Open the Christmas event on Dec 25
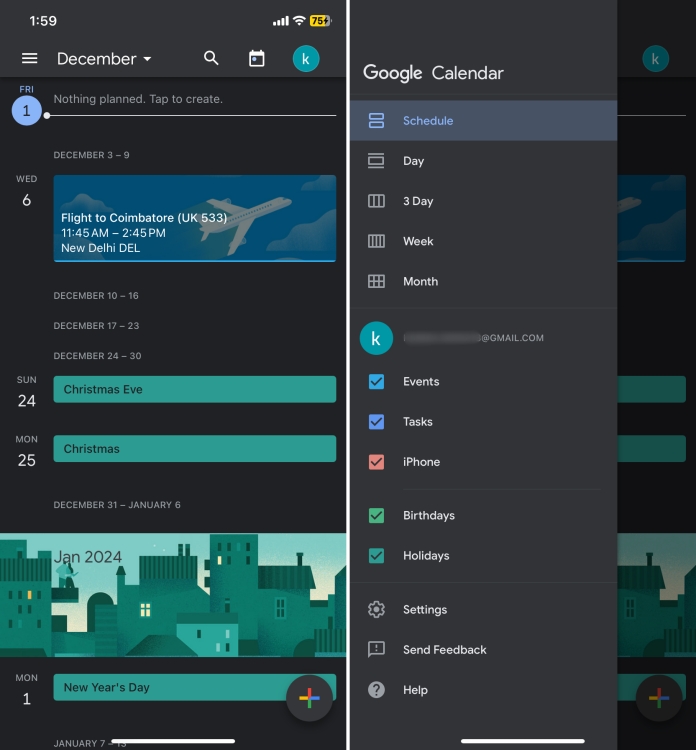This screenshot has height=750, width=696. [x=195, y=449]
